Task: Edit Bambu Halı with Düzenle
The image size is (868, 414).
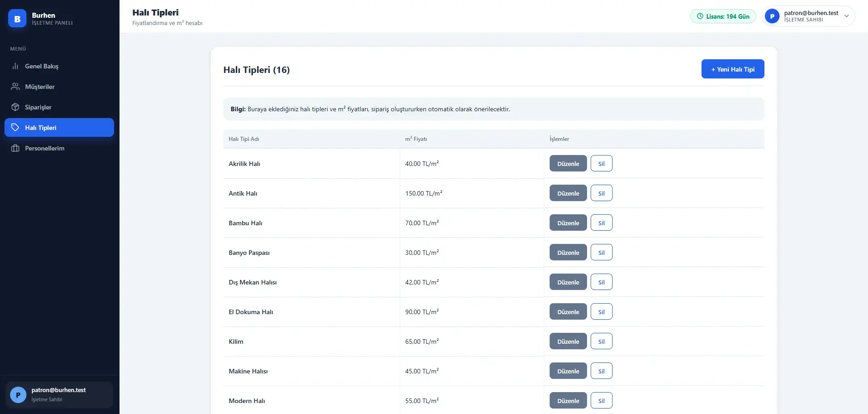Action: click(568, 223)
